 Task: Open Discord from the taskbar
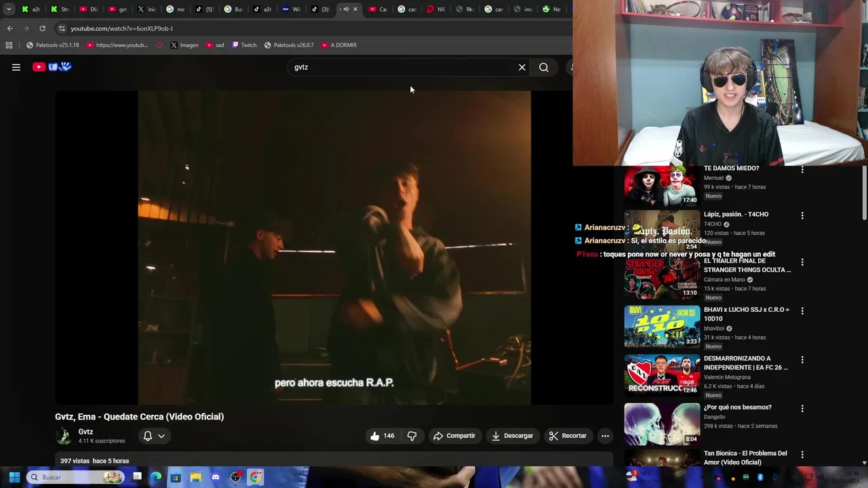point(216,477)
